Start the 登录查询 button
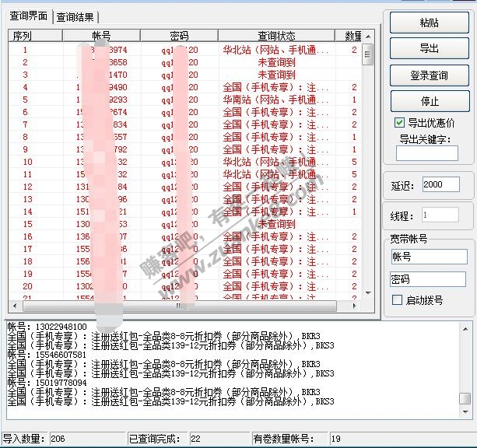The height and width of the screenshot is (448, 477). (x=430, y=75)
